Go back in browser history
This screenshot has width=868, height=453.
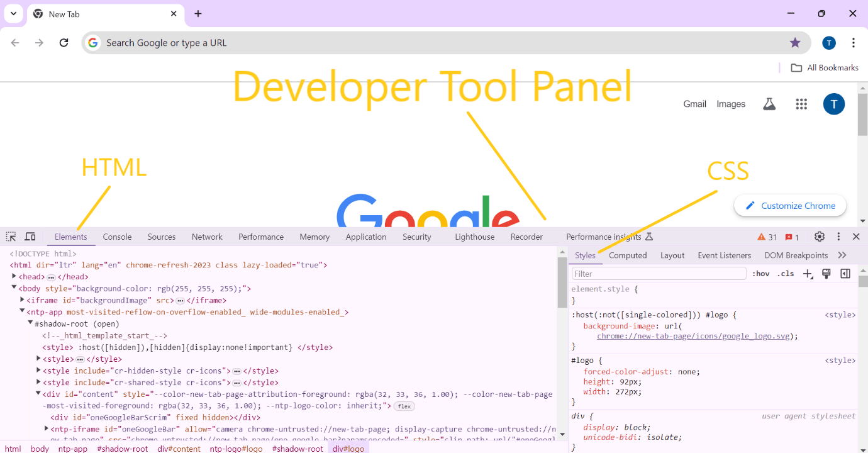pyautogui.click(x=15, y=43)
